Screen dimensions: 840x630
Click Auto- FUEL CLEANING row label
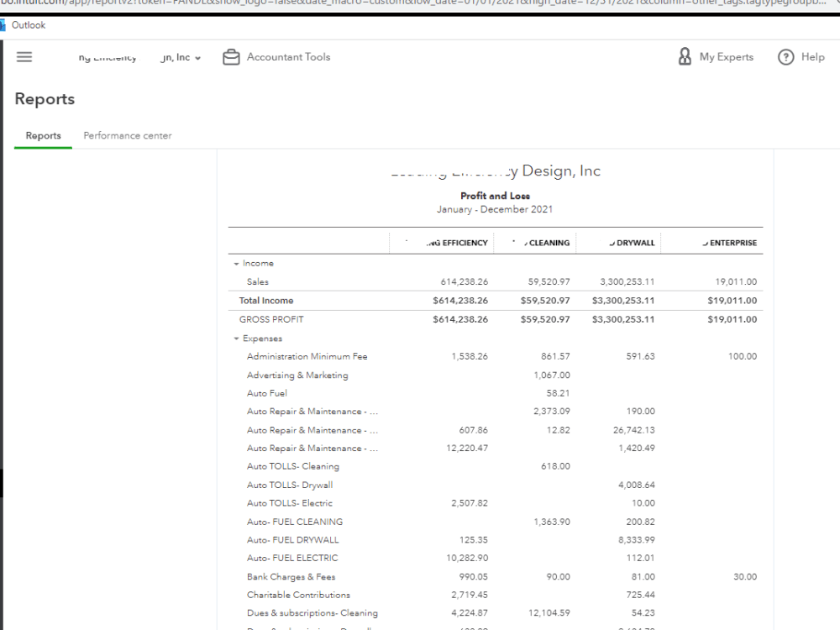click(x=295, y=522)
